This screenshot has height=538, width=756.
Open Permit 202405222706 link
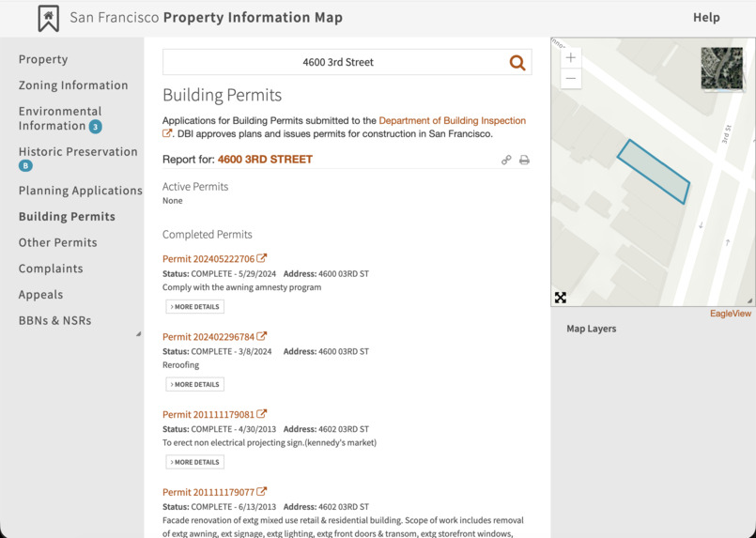pyautogui.click(x=208, y=259)
